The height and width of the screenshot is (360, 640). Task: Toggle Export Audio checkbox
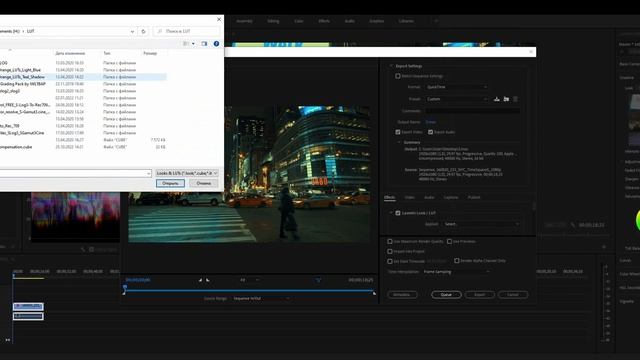430,132
